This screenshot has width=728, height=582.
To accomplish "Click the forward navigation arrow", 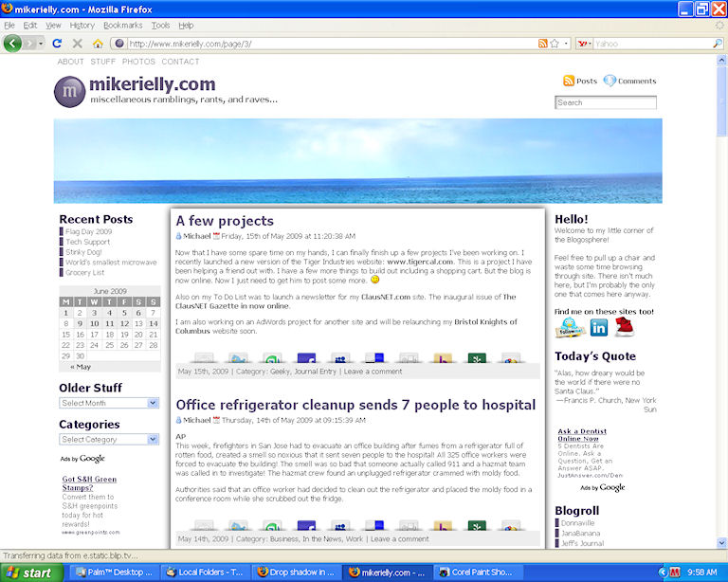I will [x=29, y=44].
